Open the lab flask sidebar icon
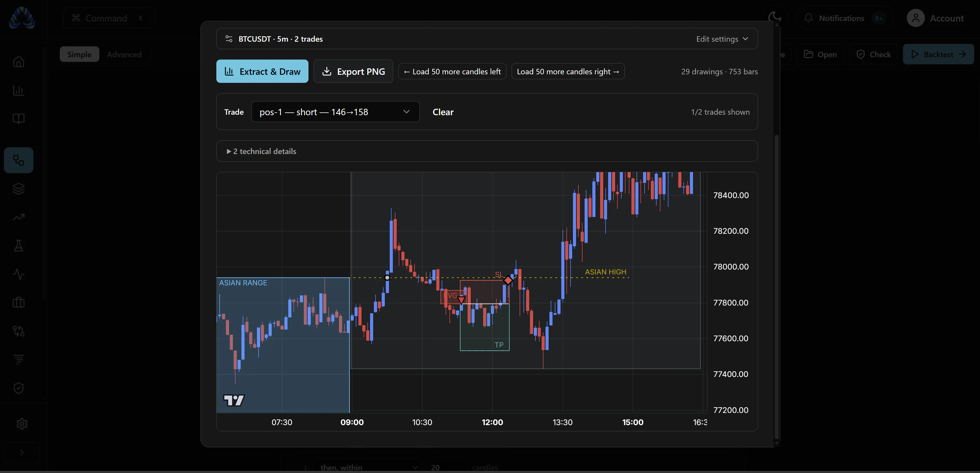The height and width of the screenshot is (473, 980). click(19, 246)
